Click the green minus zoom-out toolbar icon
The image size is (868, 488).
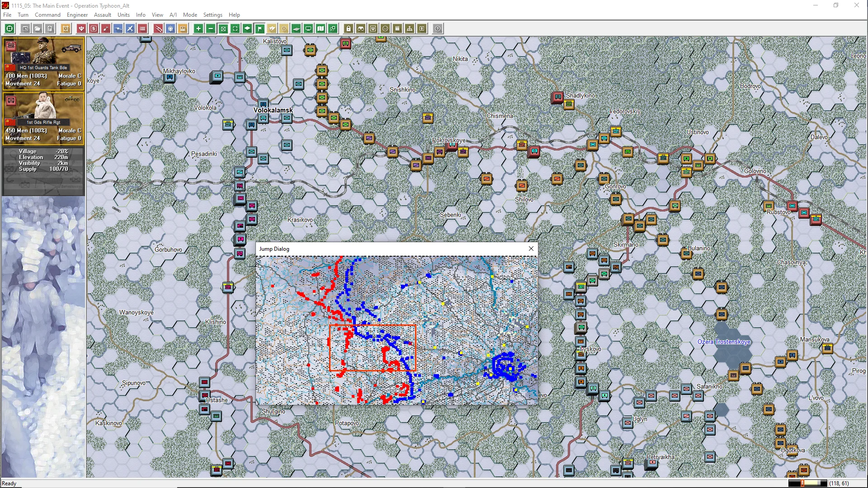211,28
